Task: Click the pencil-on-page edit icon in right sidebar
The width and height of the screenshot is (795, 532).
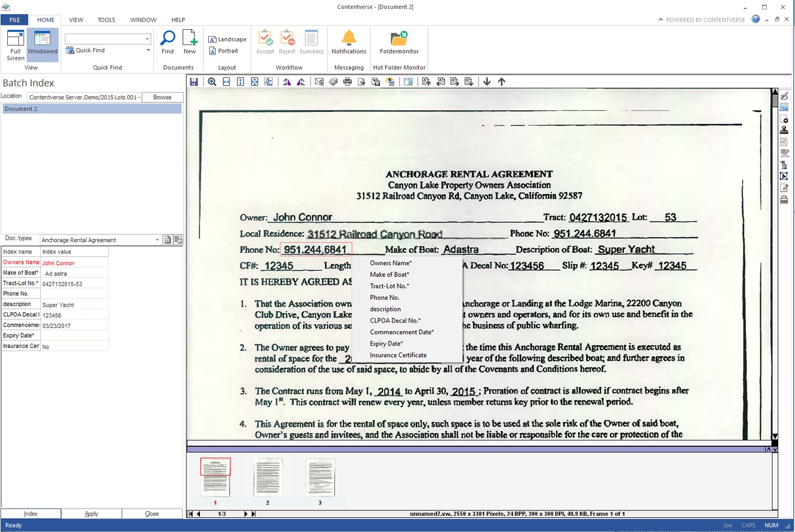Action: point(784,188)
